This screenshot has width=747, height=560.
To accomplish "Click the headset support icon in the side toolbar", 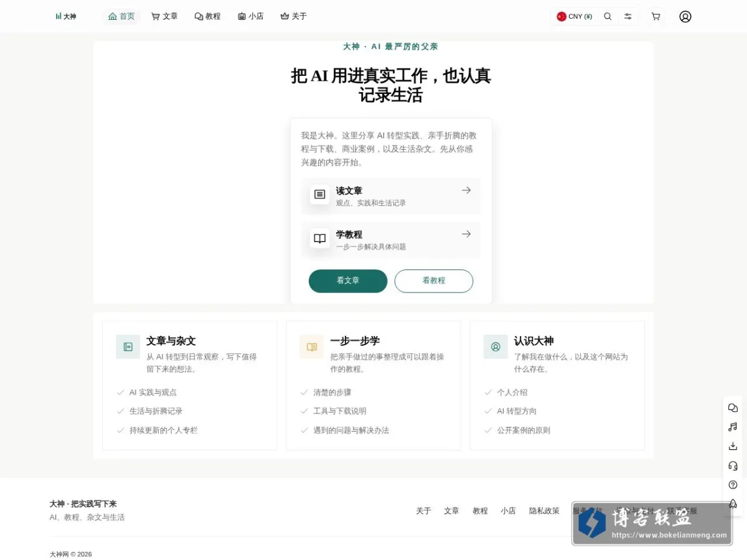I will coord(733,465).
